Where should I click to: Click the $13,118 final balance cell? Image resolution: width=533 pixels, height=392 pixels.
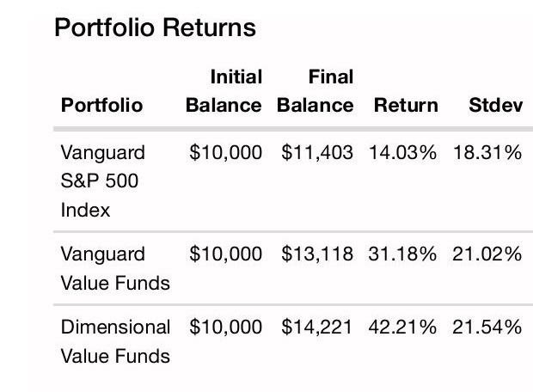tap(317, 254)
